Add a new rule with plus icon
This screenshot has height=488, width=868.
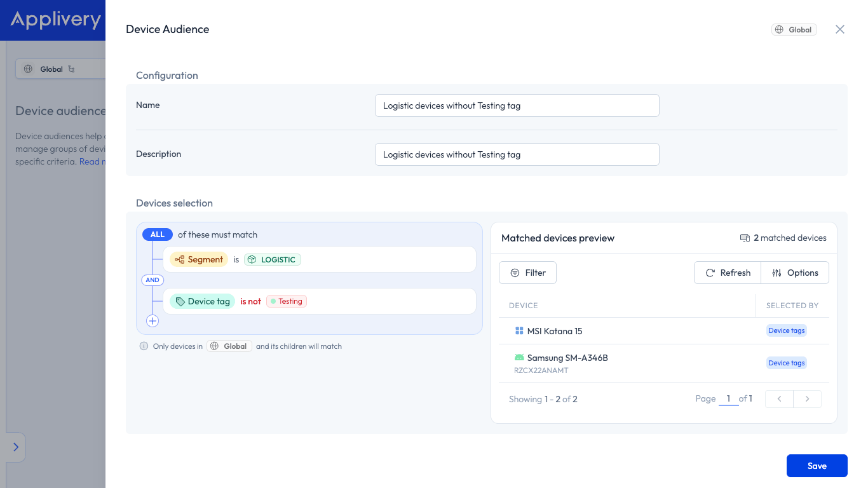point(153,321)
